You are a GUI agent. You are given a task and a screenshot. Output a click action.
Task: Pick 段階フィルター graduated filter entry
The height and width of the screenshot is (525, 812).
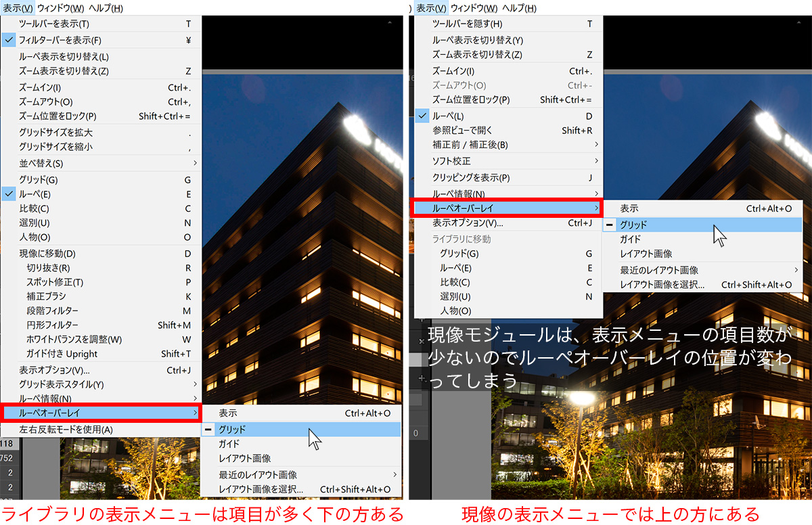50,311
